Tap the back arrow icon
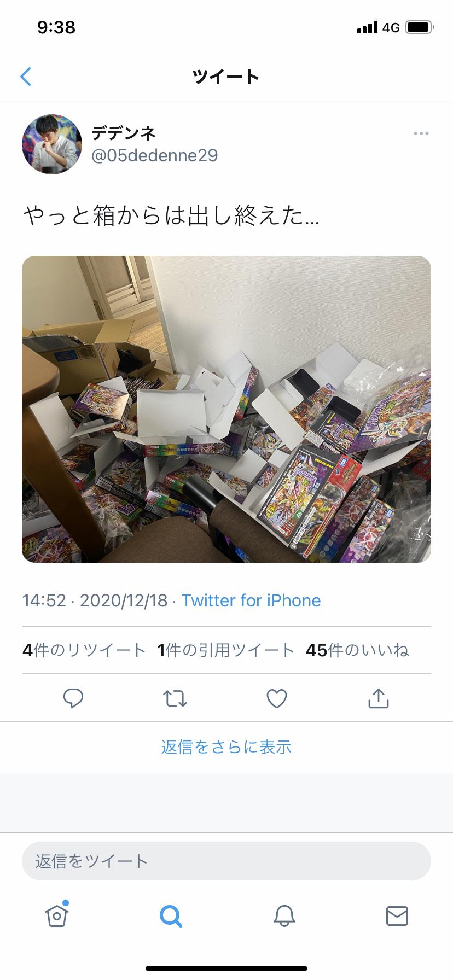This screenshot has height=980, width=453. pyautogui.click(x=26, y=77)
